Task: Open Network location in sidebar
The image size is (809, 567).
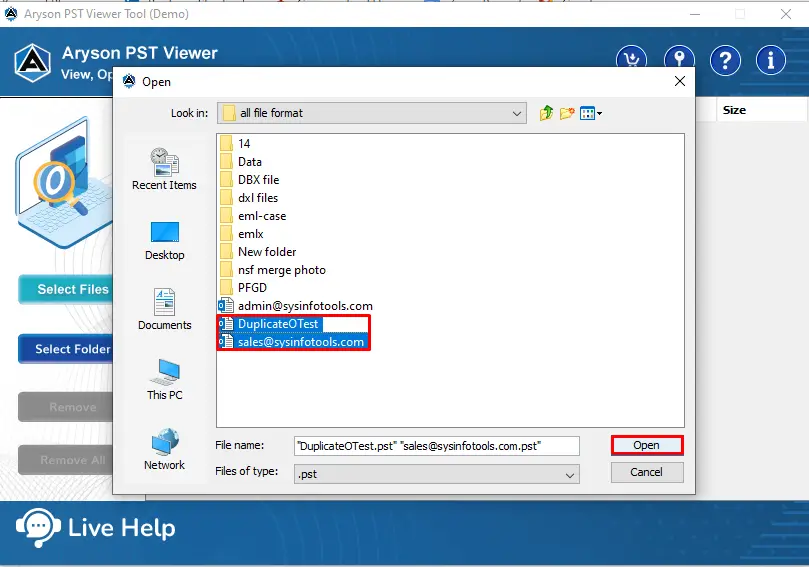Action: [164, 449]
